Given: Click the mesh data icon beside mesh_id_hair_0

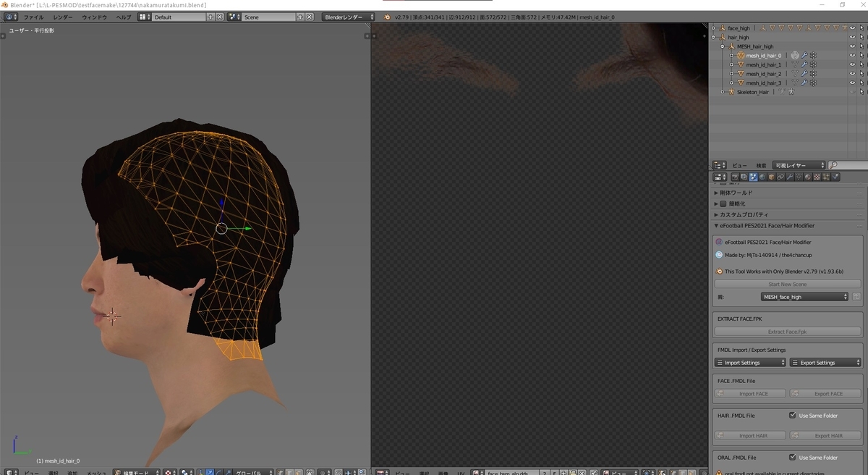Looking at the screenshot, I should click(795, 55).
